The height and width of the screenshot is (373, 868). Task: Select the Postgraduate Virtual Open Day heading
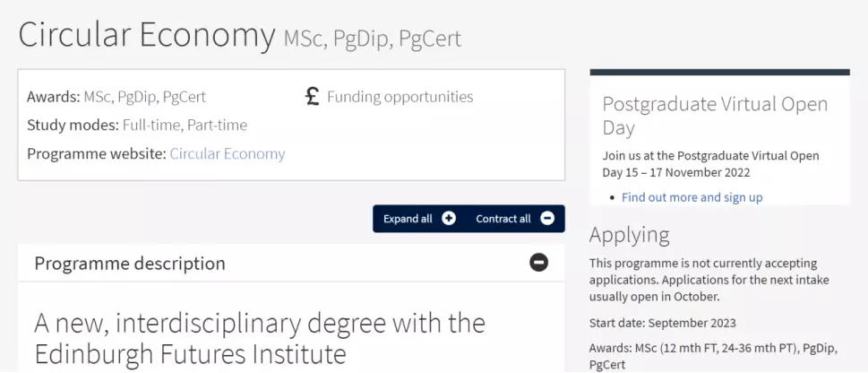coord(715,116)
